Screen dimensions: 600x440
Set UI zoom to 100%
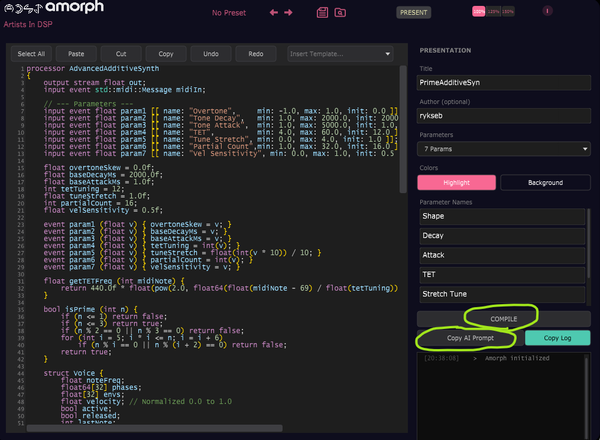pos(479,11)
